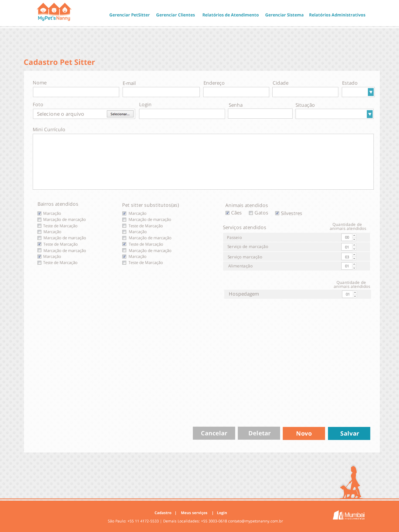Increase the Passeio animal quantity

(354, 236)
